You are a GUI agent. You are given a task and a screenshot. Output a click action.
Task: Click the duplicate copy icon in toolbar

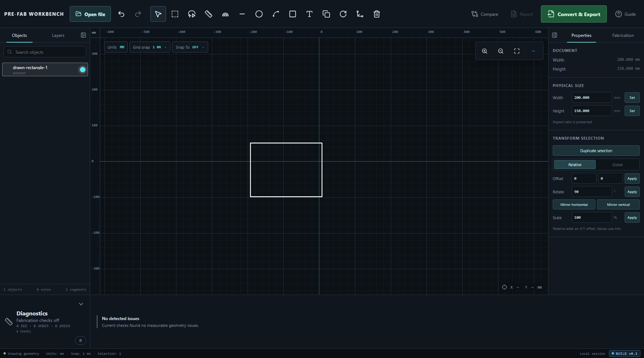326,14
